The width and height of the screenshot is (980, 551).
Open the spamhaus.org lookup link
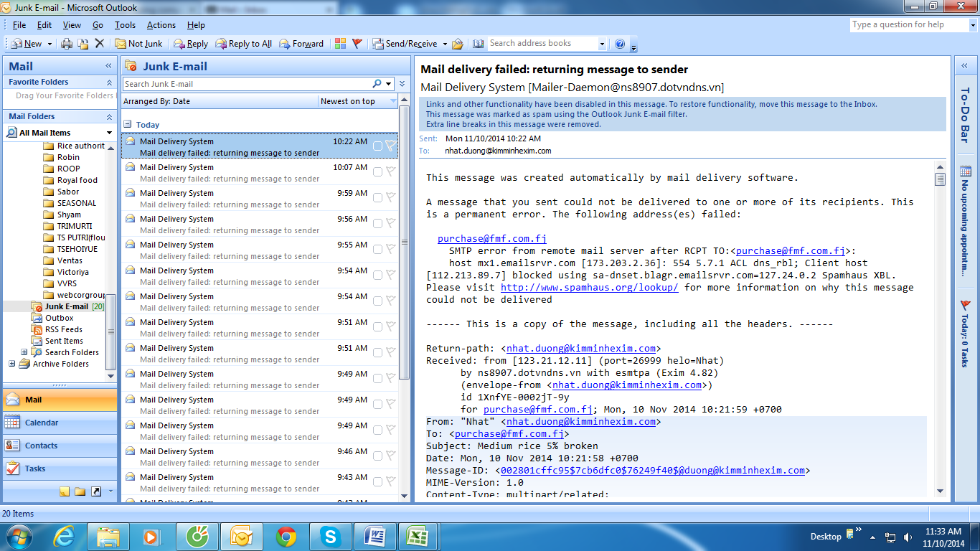[590, 287]
